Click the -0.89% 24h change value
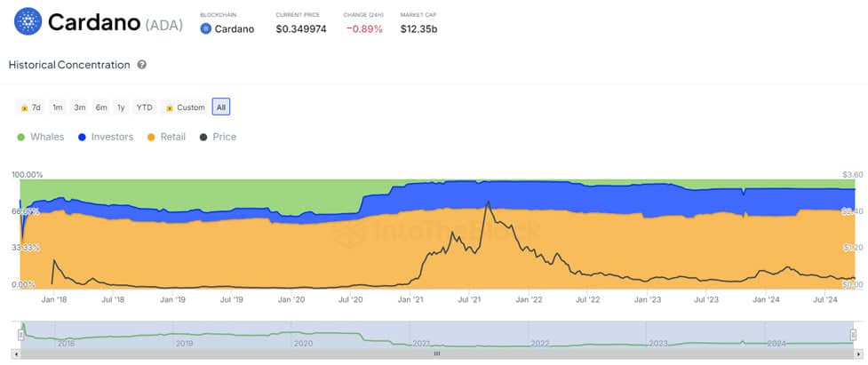Viewport: 868px width, 365px height. coord(364,29)
